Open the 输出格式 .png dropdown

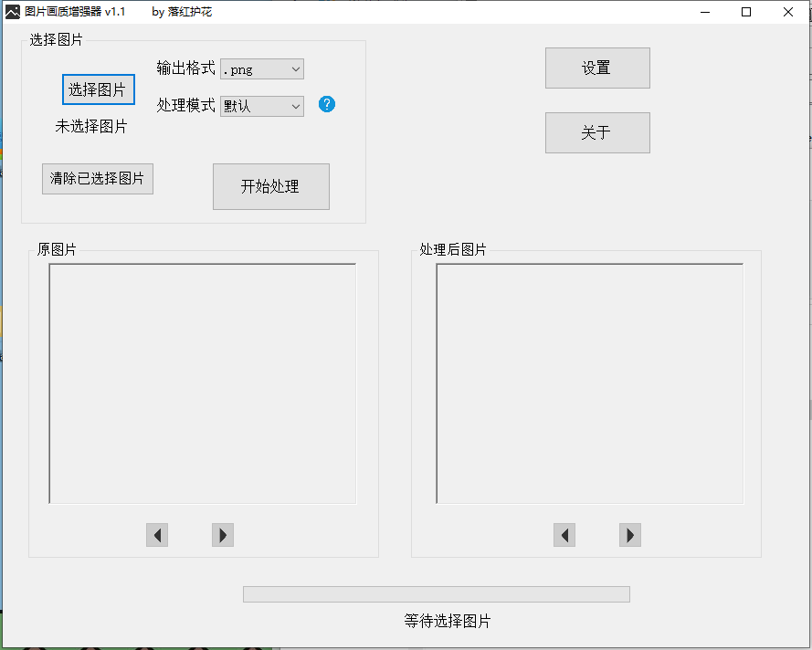[262, 68]
